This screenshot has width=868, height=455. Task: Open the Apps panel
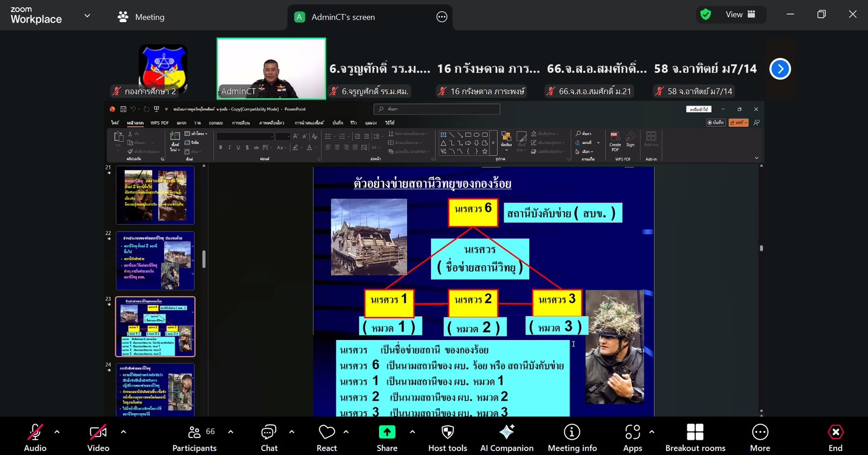tap(632, 437)
